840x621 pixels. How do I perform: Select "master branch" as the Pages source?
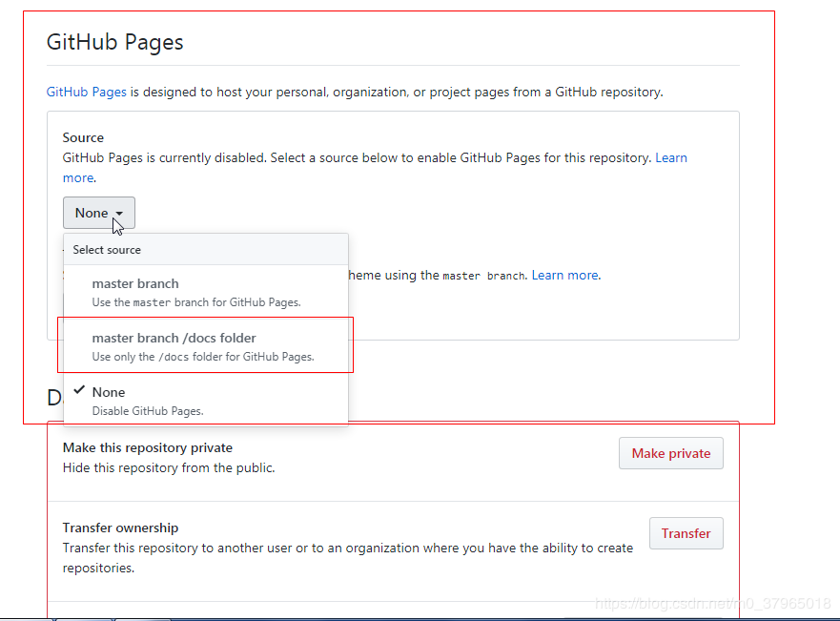134,283
